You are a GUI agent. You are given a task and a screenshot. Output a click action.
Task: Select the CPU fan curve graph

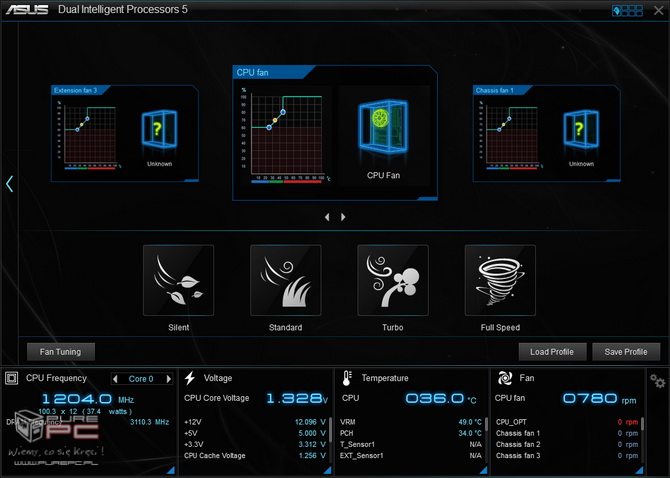coord(286,135)
